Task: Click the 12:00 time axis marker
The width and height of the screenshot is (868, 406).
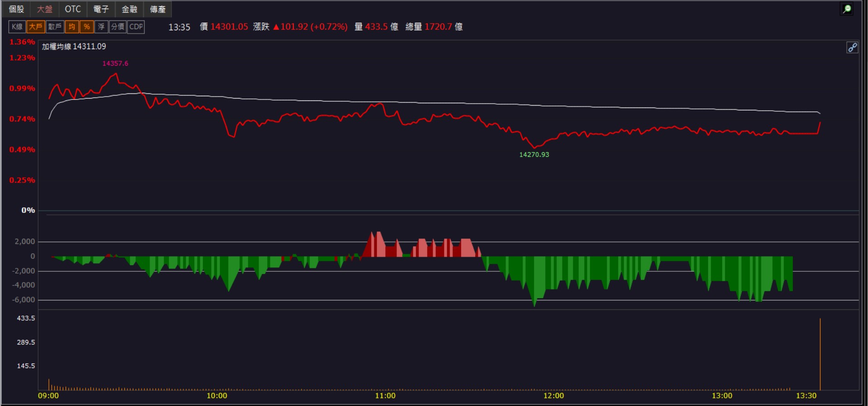Action: click(x=553, y=396)
